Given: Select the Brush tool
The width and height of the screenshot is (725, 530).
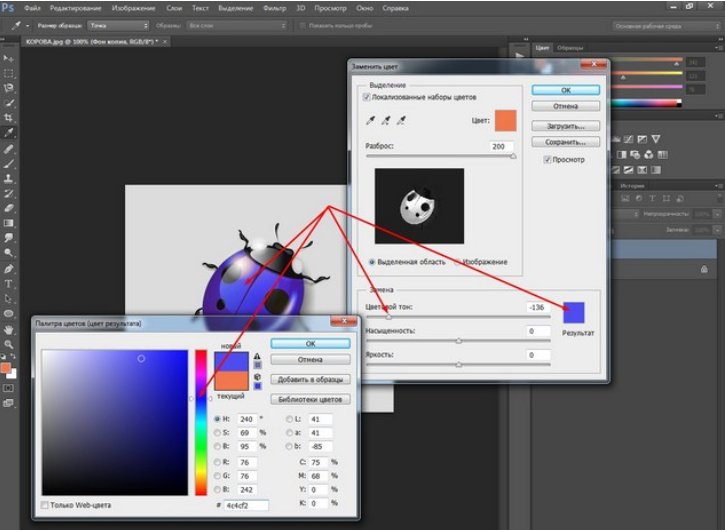Looking at the screenshot, I should (x=8, y=164).
